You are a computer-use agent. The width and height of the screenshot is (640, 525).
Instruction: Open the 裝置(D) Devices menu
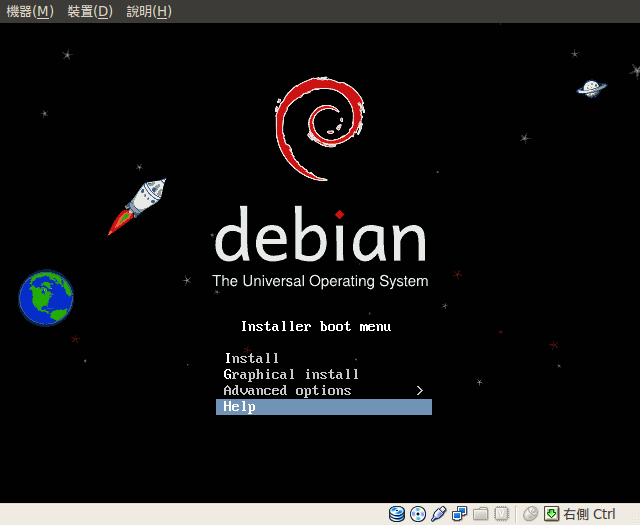click(90, 11)
